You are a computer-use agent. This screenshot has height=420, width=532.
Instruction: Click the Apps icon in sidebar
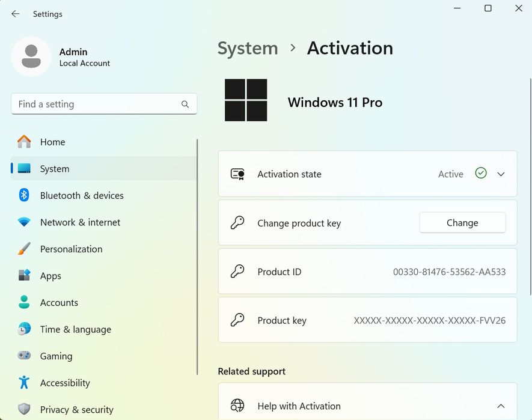(x=24, y=275)
